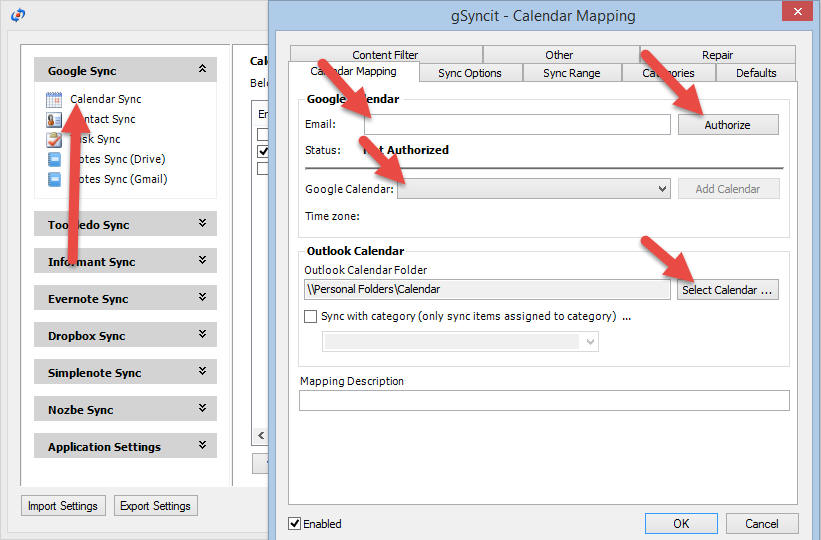Open Calendar Sync in the sidebar
The height and width of the screenshot is (540, 821).
pyautogui.click(x=106, y=99)
